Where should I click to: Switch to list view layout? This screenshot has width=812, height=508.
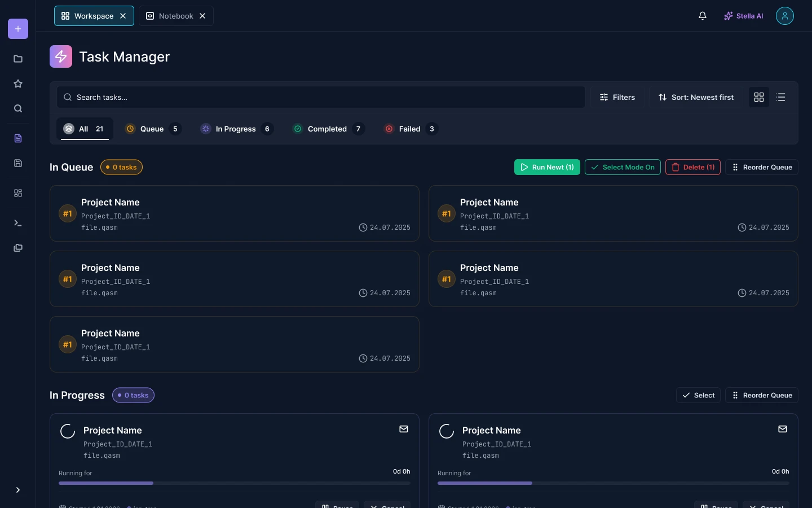point(780,97)
